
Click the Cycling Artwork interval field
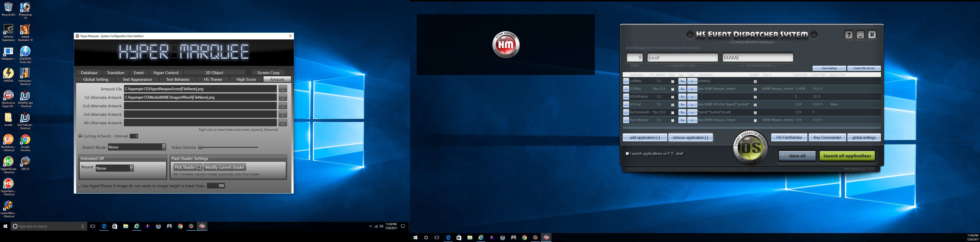134,136
